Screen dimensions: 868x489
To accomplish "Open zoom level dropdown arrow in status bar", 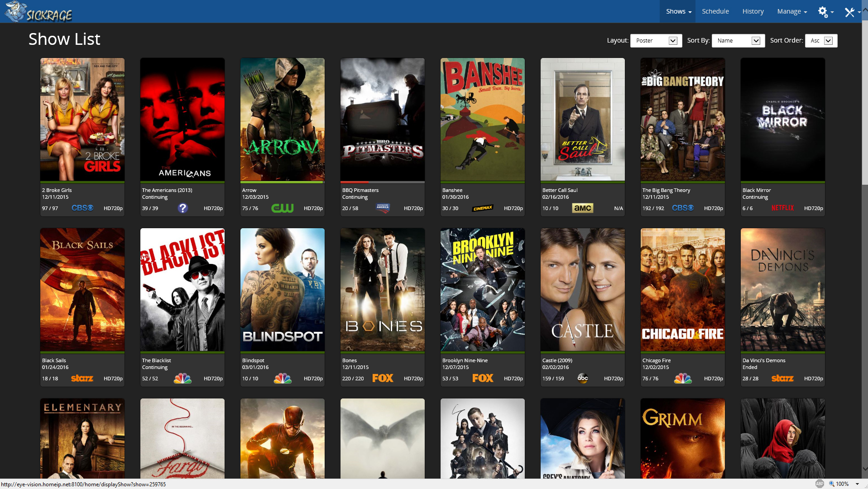I will coord(857,484).
